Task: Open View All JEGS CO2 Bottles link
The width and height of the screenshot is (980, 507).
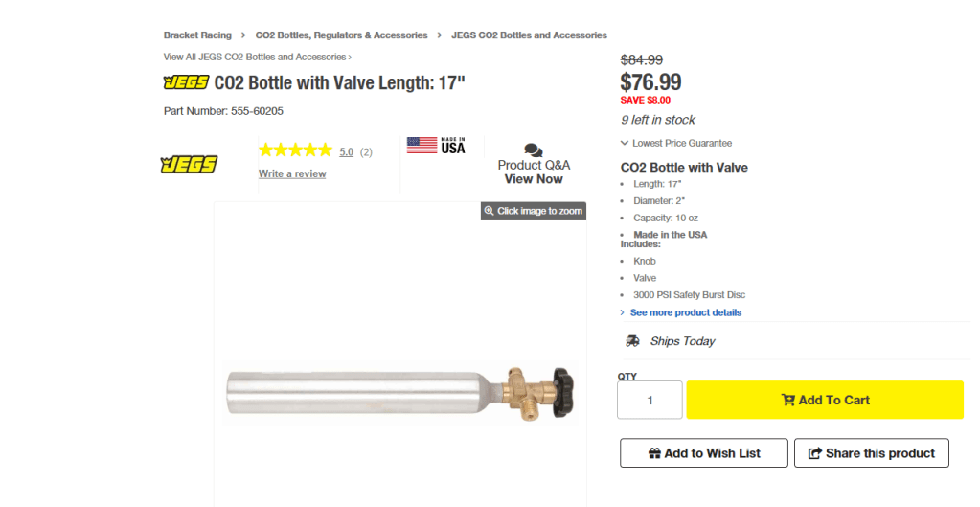Action: [257, 57]
